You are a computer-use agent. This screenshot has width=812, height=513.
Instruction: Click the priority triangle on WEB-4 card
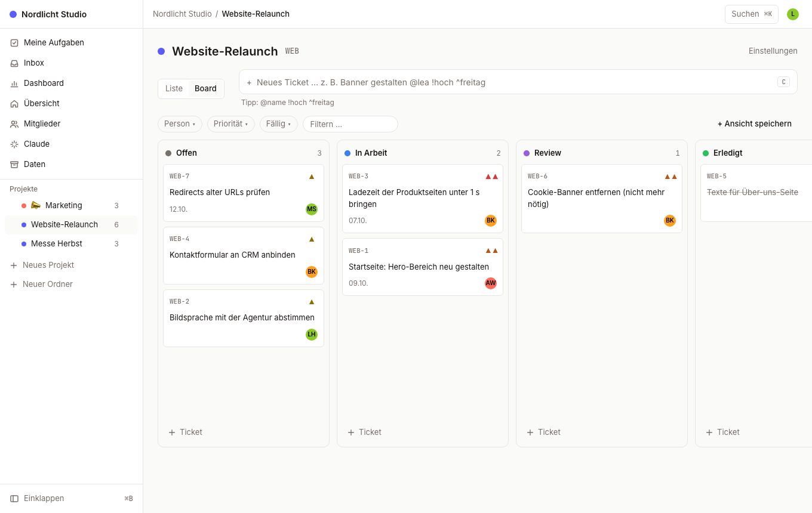(312, 239)
